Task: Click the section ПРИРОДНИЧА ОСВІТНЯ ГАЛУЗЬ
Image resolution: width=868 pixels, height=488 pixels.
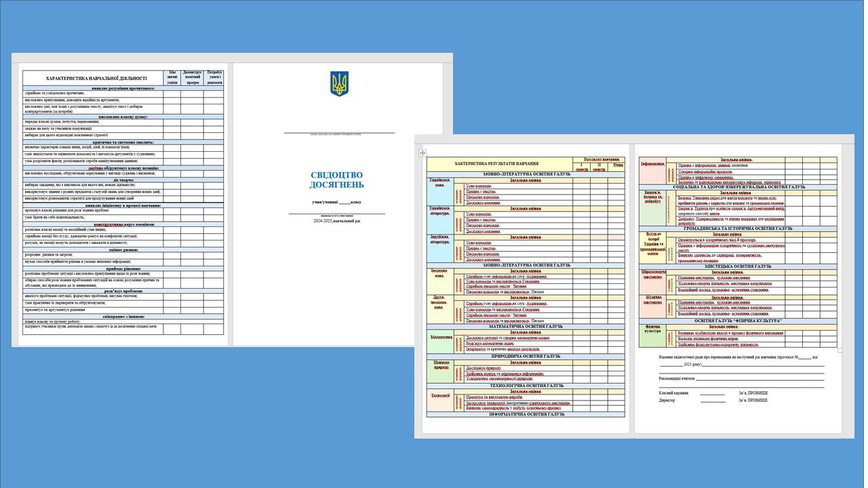Action: pos(526,357)
